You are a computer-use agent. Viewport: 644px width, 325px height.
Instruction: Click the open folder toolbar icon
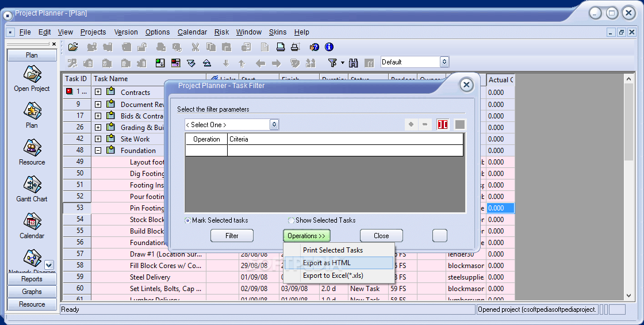pos(73,47)
